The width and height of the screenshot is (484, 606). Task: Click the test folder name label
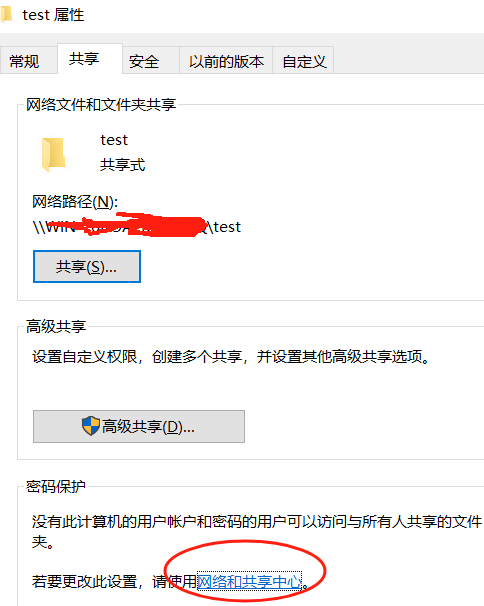114,140
